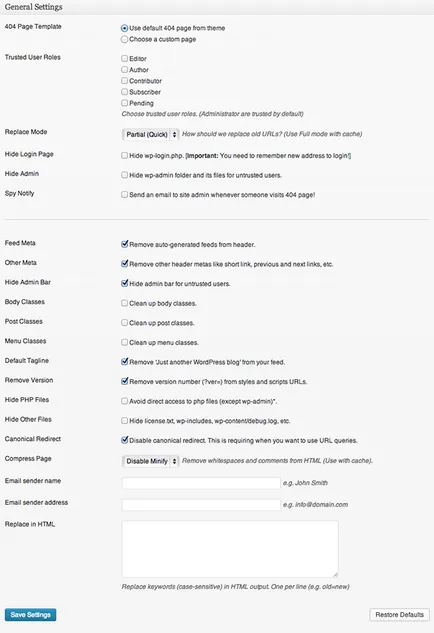Click inside the Replace in HTML textarea

(x=230, y=549)
